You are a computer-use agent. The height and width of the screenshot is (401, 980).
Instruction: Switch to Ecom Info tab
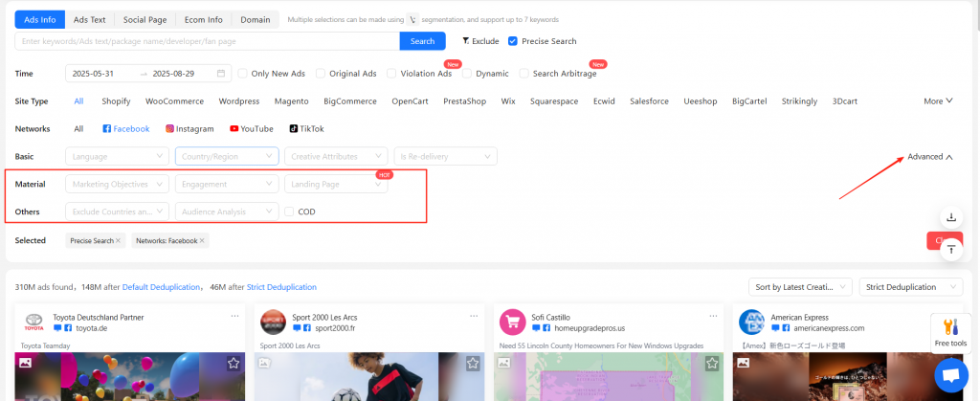[204, 20]
